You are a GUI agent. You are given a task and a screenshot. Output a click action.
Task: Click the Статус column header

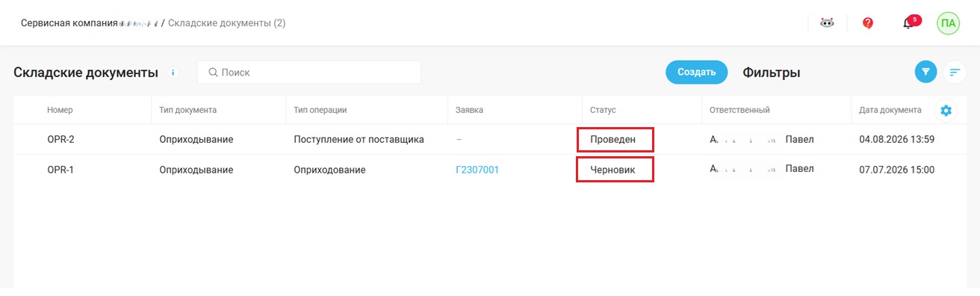603,110
